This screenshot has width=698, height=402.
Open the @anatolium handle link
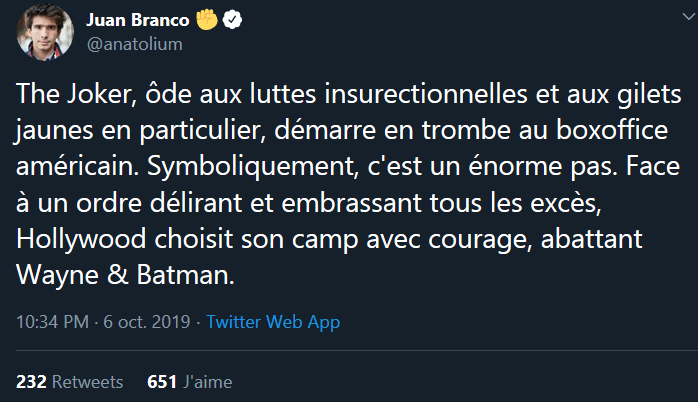(132, 44)
